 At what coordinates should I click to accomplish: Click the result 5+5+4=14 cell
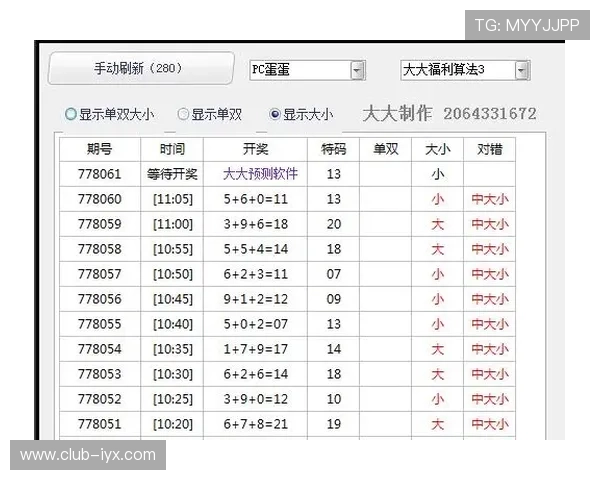pyautogui.click(x=255, y=249)
